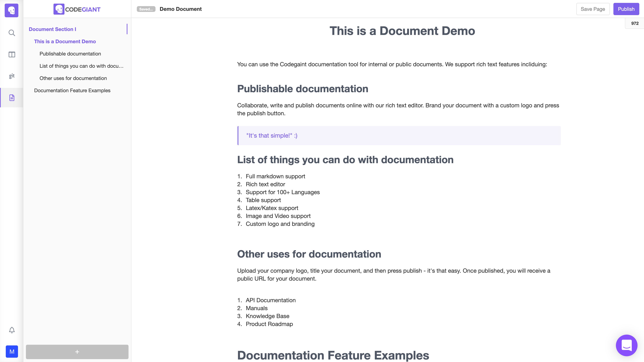This screenshot has height=362, width=644.
Task: Click the CODEGIANT logo
Action: [77, 9]
